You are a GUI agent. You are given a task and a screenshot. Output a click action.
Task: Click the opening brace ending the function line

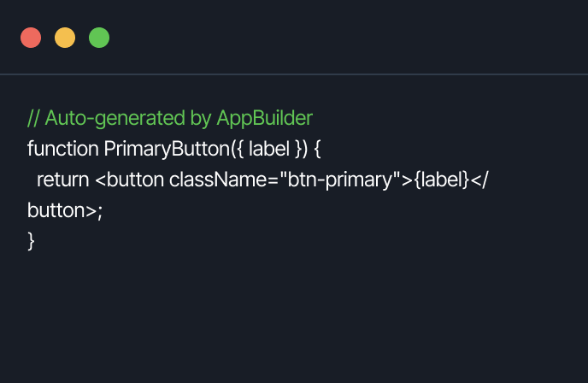316,149
